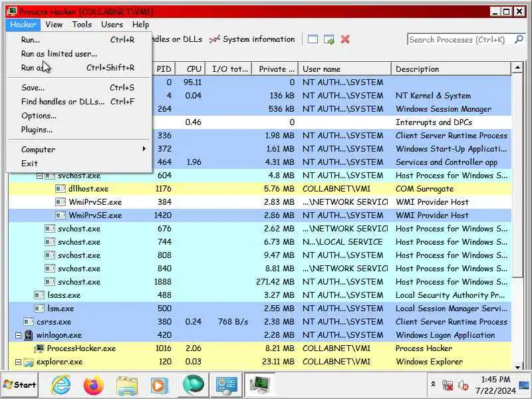Screen dimensions: 532x399
Task: Click icon of svchost.exe PID 1888
Action: [x=50, y=282]
